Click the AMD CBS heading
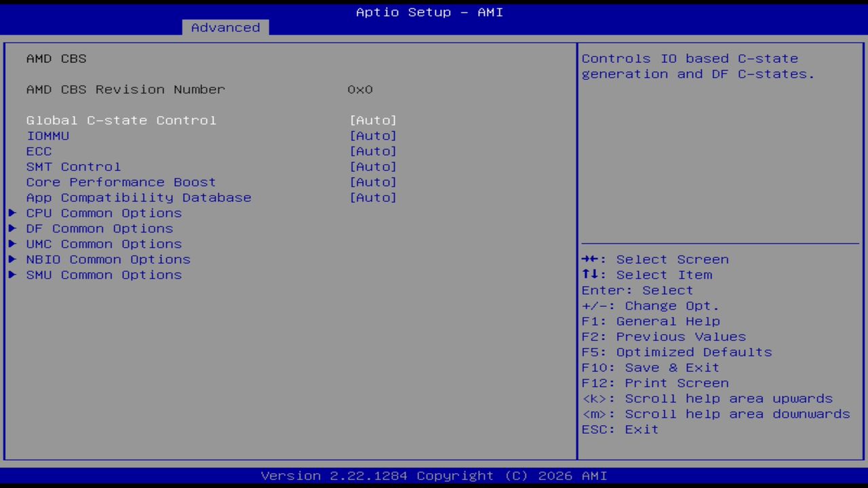 point(56,58)
